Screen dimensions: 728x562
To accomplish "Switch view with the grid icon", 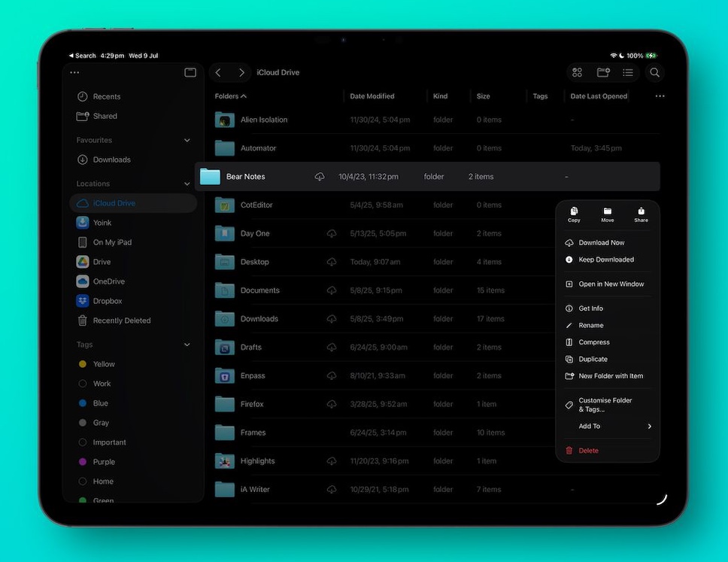I will (x=578, y=72).
